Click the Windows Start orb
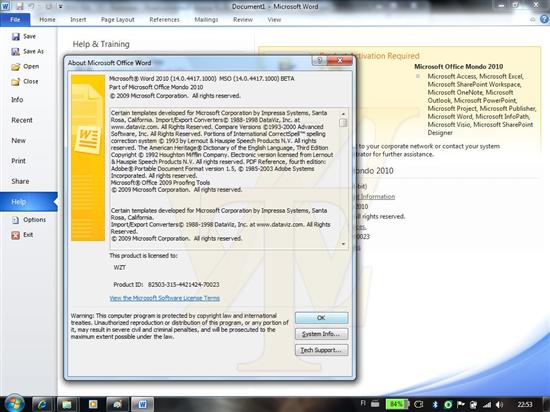 14,404
